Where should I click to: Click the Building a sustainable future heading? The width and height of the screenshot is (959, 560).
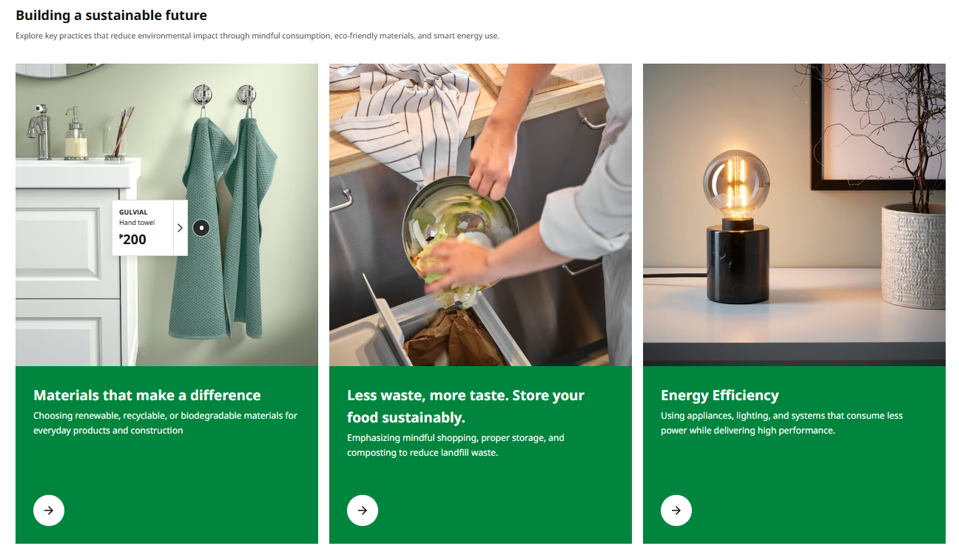111,15
